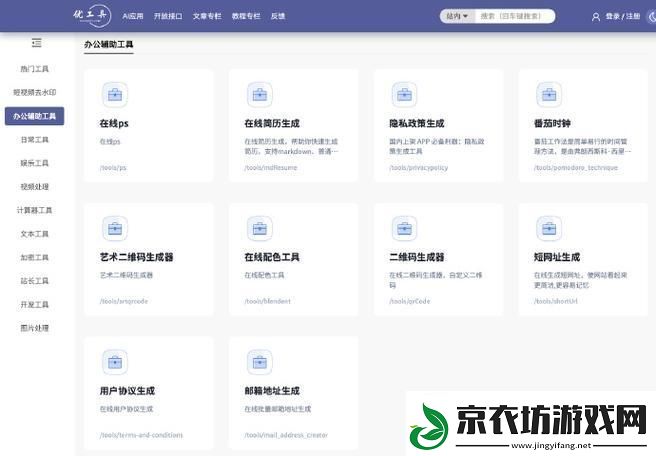The height and width of the screenshot is (456, 656).
Task: Open the 短网址生成 card title
Action: (557, 257)
